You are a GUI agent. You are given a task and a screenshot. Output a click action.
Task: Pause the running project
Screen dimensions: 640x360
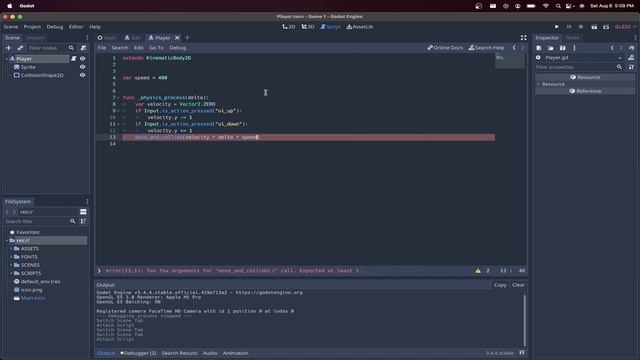click(x=569, y=27)
